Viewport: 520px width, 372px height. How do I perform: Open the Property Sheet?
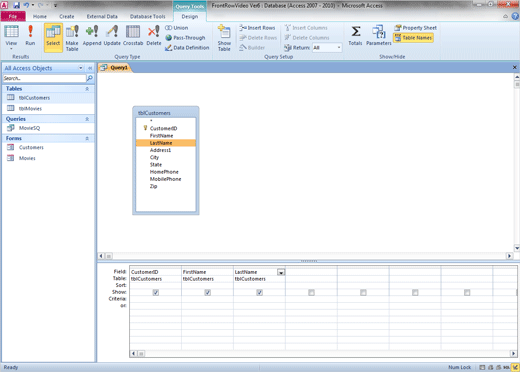(415, 28)
